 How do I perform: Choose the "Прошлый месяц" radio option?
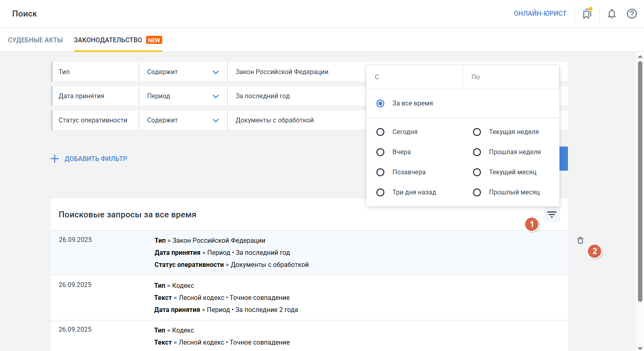477,192
